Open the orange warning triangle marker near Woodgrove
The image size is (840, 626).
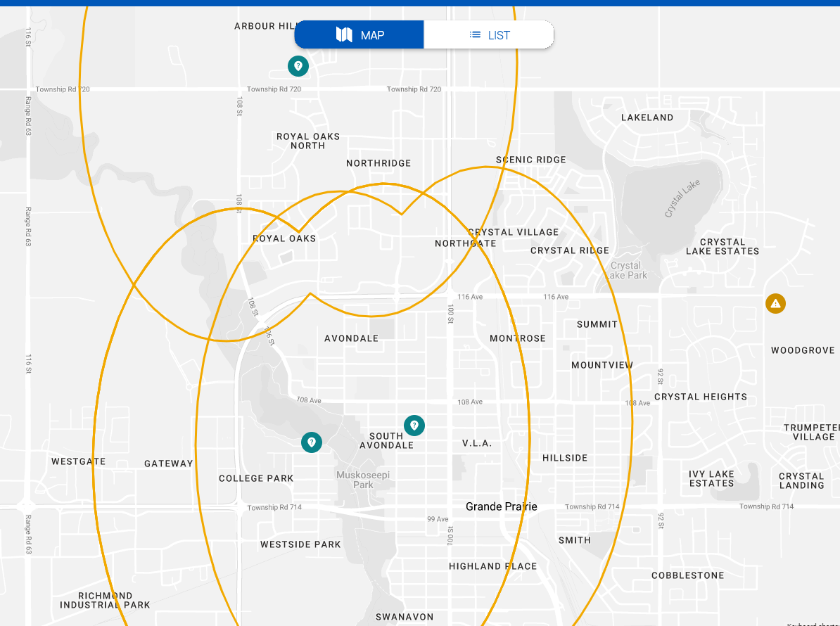coord(775,303)
